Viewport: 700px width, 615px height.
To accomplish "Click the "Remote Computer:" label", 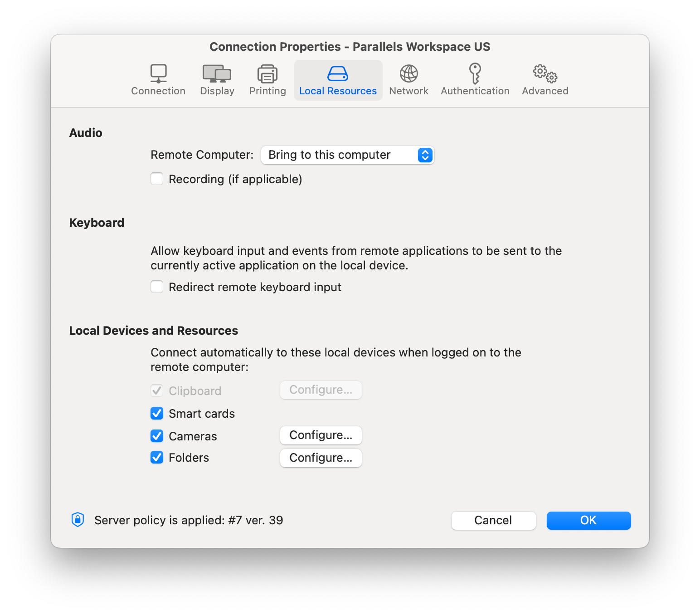I will pos(202,155).
